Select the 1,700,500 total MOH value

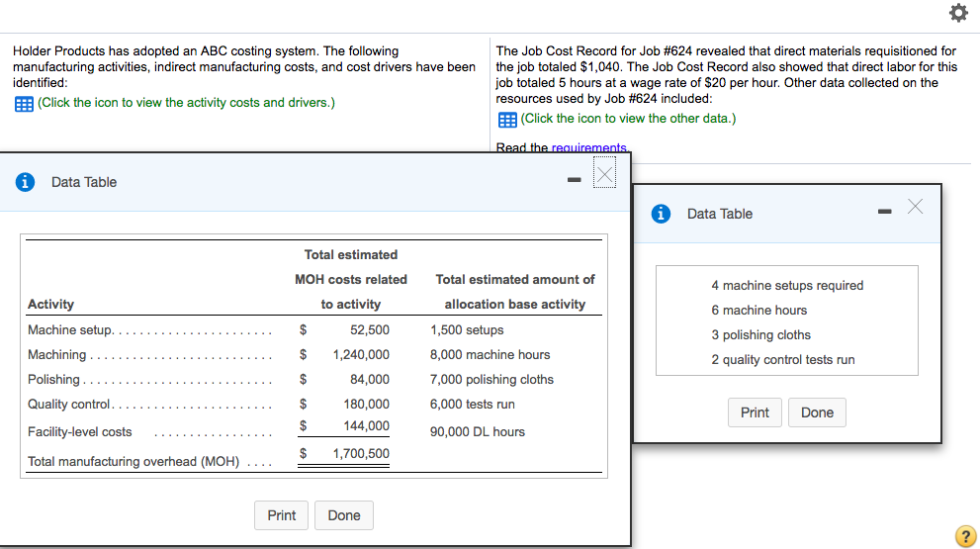pos(361,453)
